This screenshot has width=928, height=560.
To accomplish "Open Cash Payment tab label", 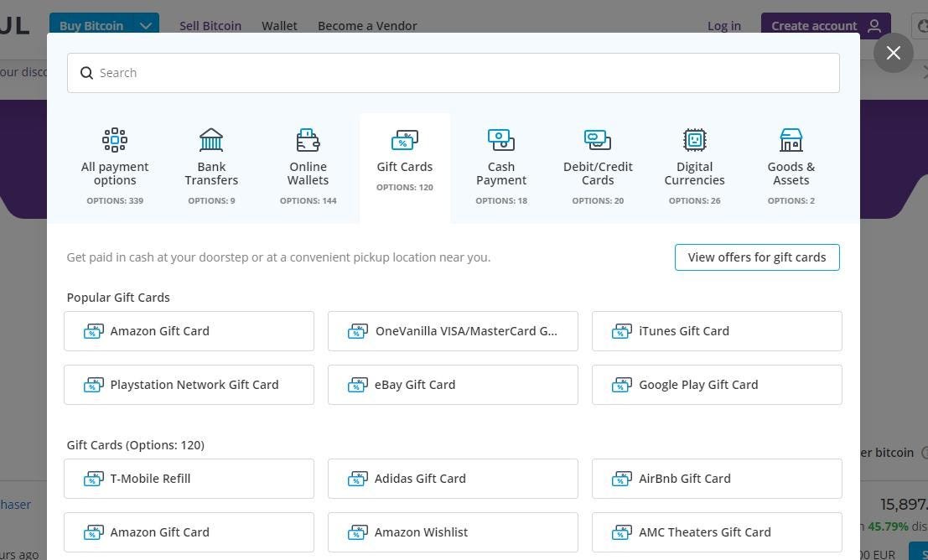I will [501, 174].
